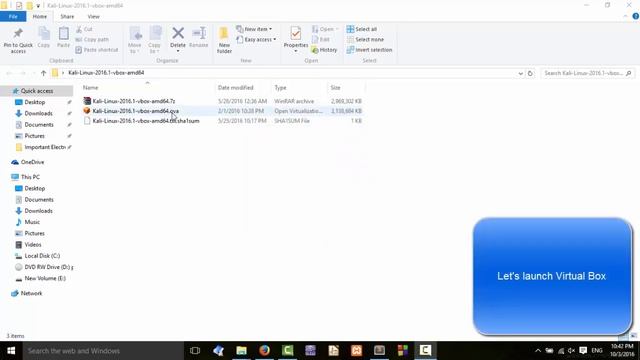Image resolution: width=640 pixels, height=360 pixels.
Task: Open DVD RW Drive (D:) in sidebar
Action: 48,267
